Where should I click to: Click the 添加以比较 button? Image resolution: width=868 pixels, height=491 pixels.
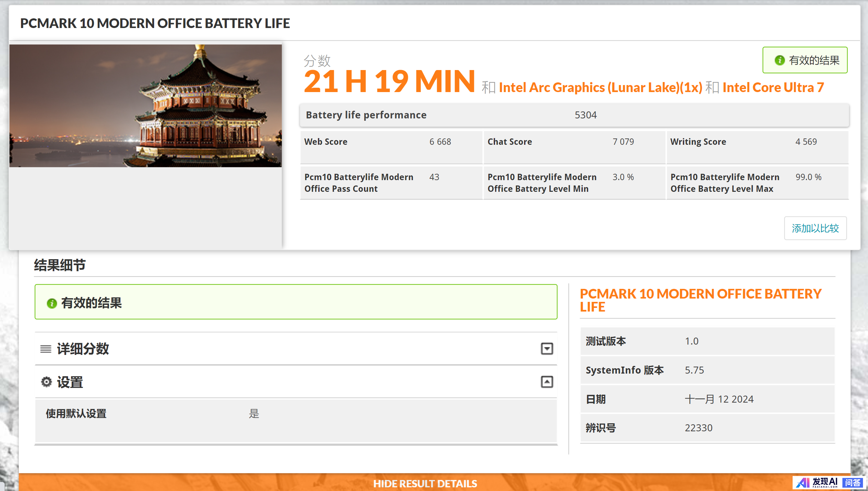coord(815,228)
